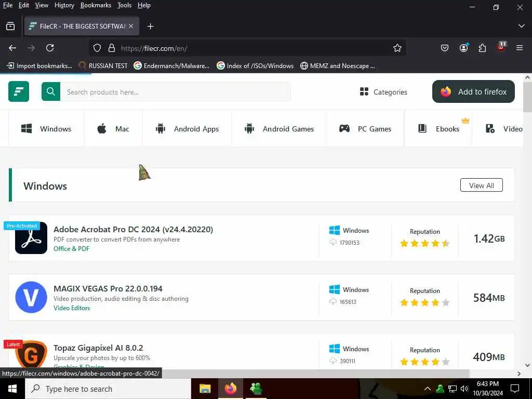This screenshot has width=532, height=399.
Task: Open the Tools menu
Action: 124,5
